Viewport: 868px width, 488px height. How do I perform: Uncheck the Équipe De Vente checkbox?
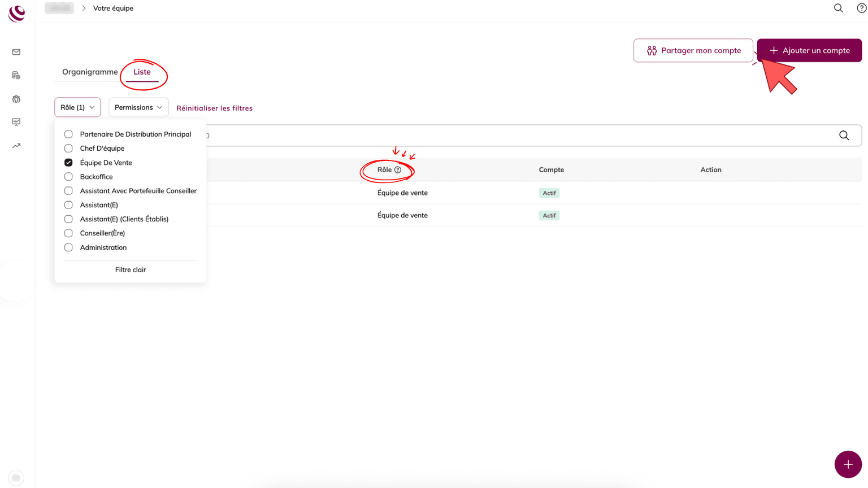[68, 163]
